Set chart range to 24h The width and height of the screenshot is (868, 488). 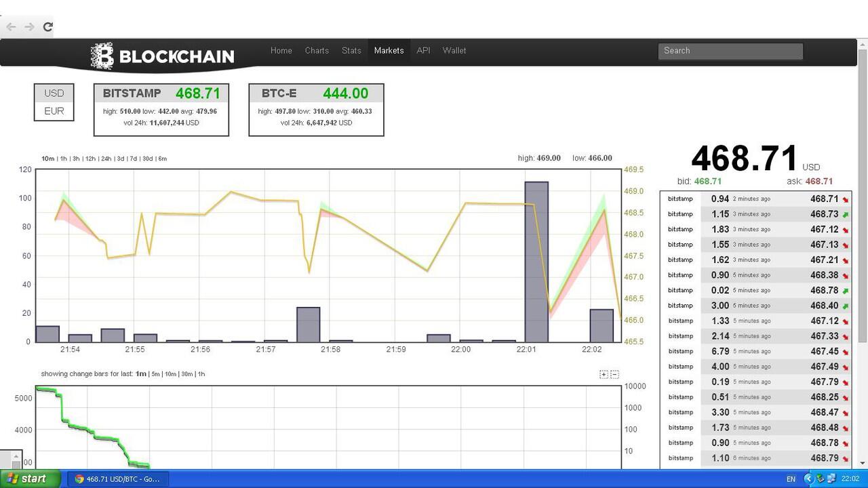[x=106, y=159]
